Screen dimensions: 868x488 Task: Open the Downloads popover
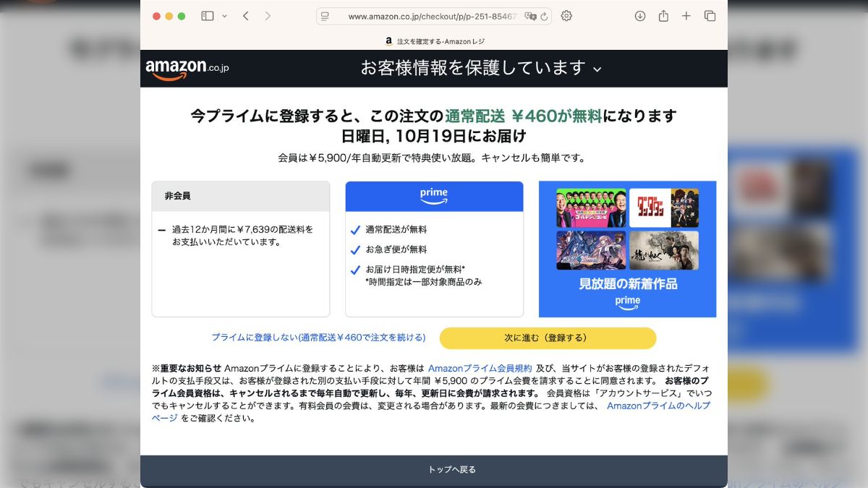click(x=639, y=15)
